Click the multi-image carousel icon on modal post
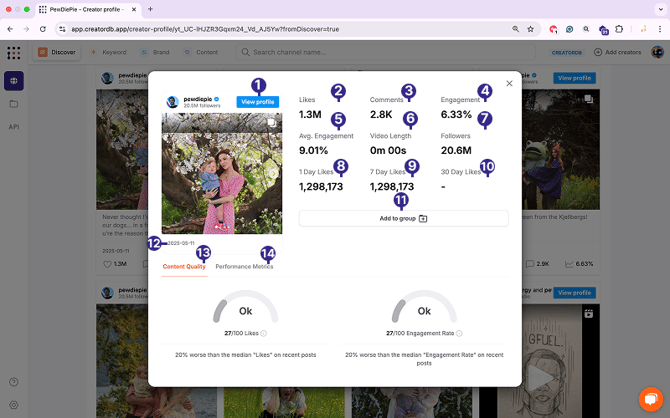Screen dimensions: 670x418 coord(271,123)
